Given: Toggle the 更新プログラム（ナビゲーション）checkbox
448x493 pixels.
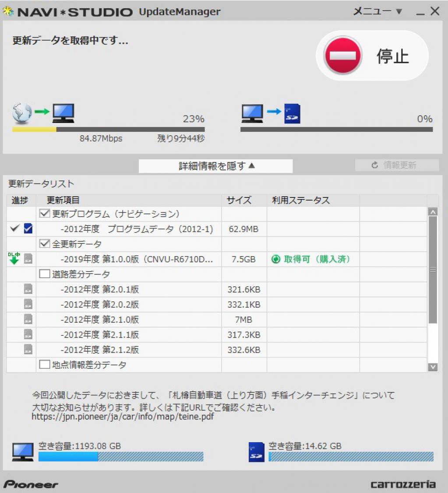Looking at the screenshot, I should pyautogui.click(x=45, y=214).
